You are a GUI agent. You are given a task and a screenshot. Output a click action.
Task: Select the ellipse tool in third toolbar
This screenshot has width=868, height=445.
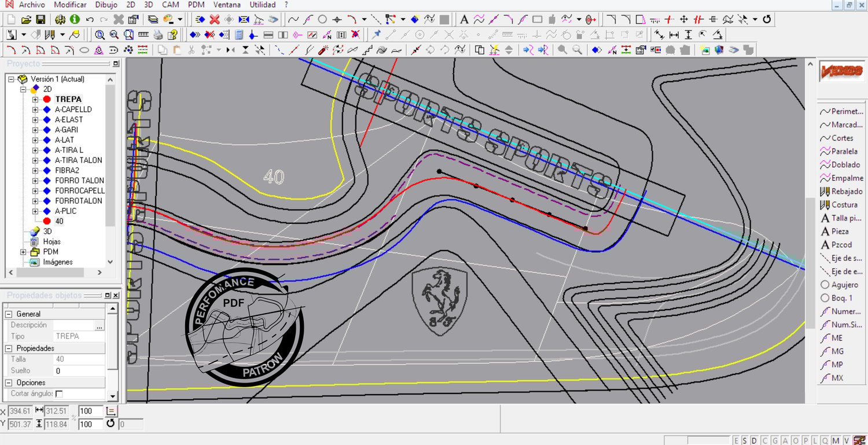pos(84,50)
